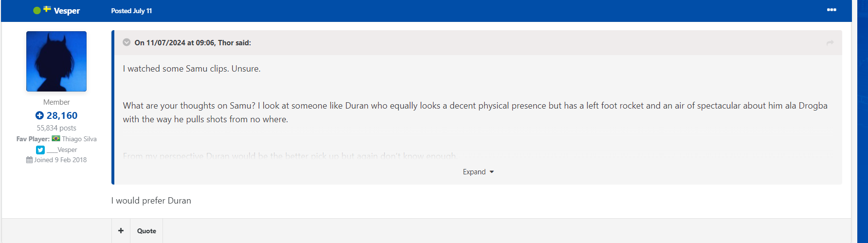View Vesper's profile avatar image
This screenshot has width=868, height=243.
click(x=56, y=61)
